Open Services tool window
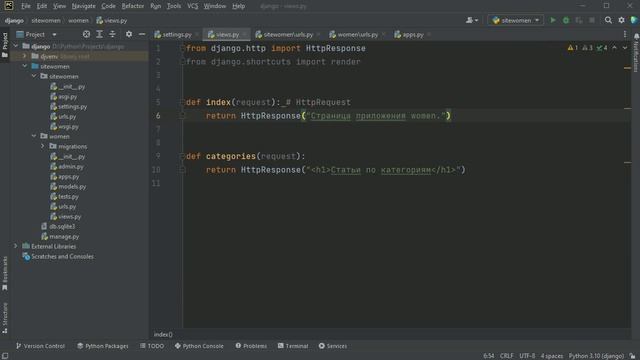The width and height of the screenshot is (640, 360). (x=333, y=346)
